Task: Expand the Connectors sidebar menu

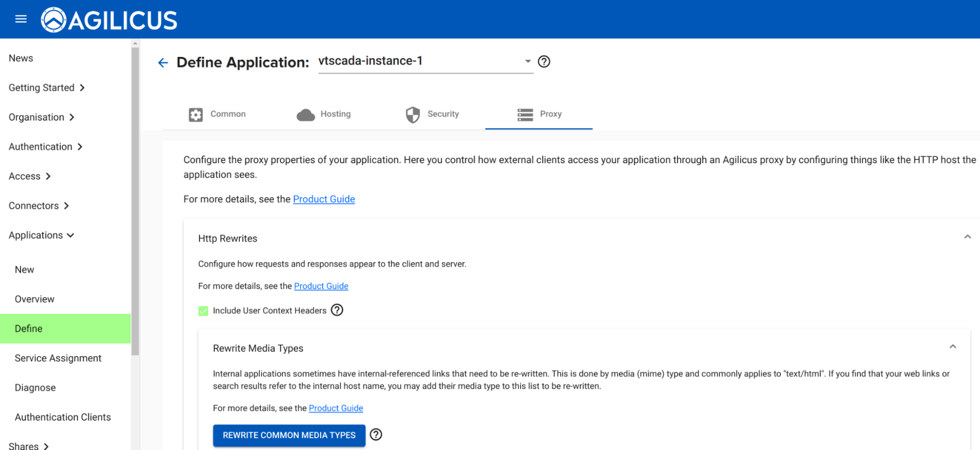Action: pos(39,206)
